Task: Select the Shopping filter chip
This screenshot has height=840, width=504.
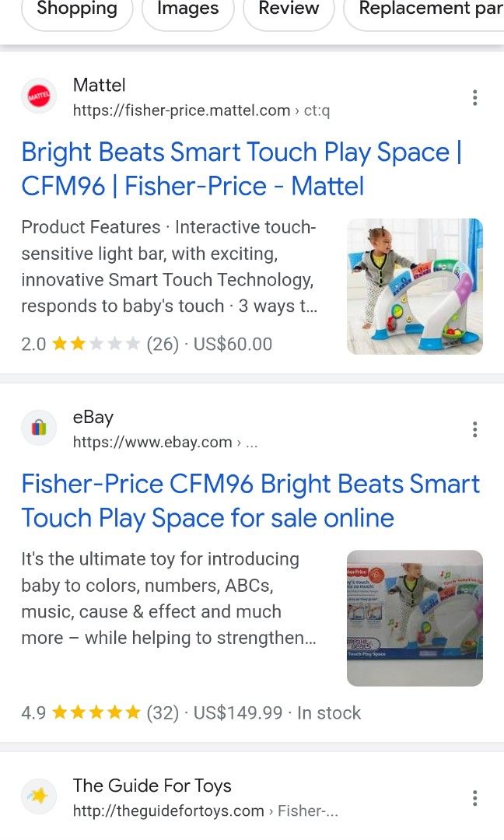Action: 77,9
